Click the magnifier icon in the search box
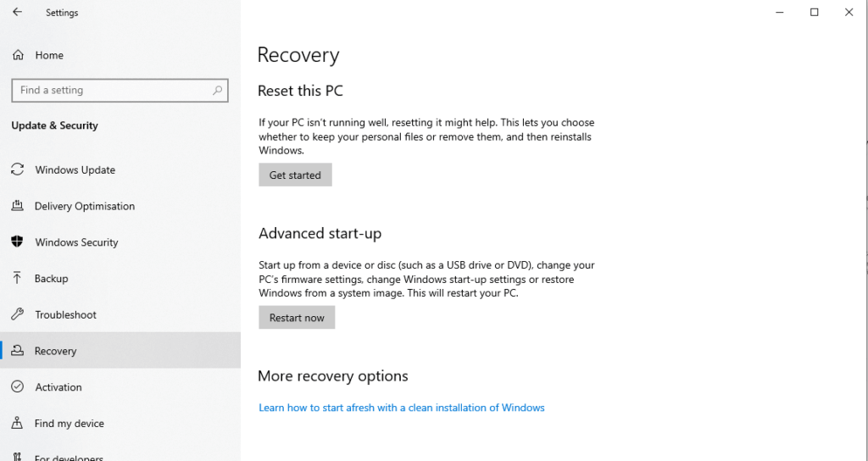This screenshot has height=461, width=868. click(x=218, y=90)
